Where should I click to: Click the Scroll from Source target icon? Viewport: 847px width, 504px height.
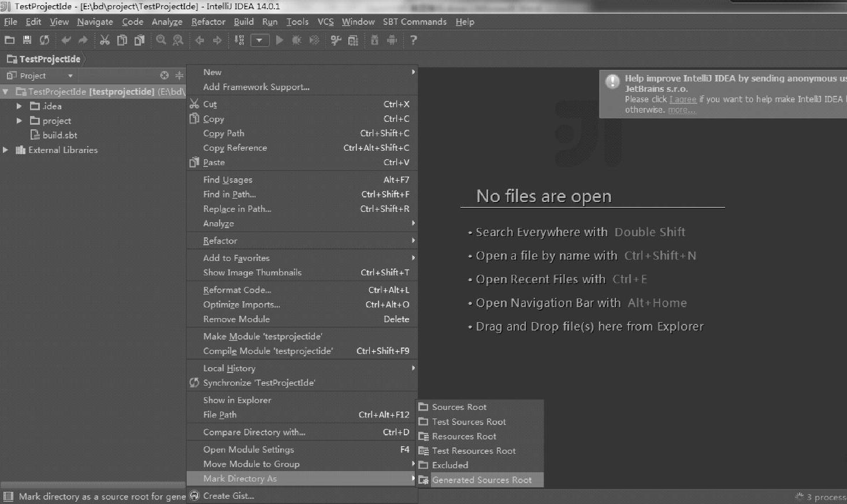click(x=165, y=76)
